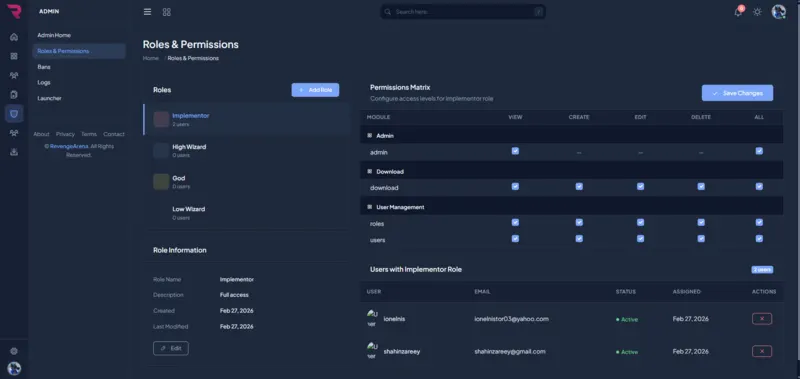Open the clipboard icon in the left rail
Viewport: 800px width, 379px height.
pyautogui.click(x=14, y=94)
